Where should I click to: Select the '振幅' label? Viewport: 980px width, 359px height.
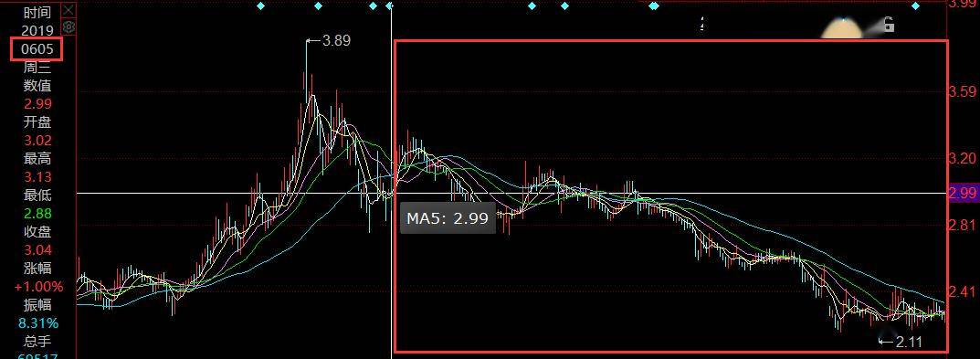37,305
